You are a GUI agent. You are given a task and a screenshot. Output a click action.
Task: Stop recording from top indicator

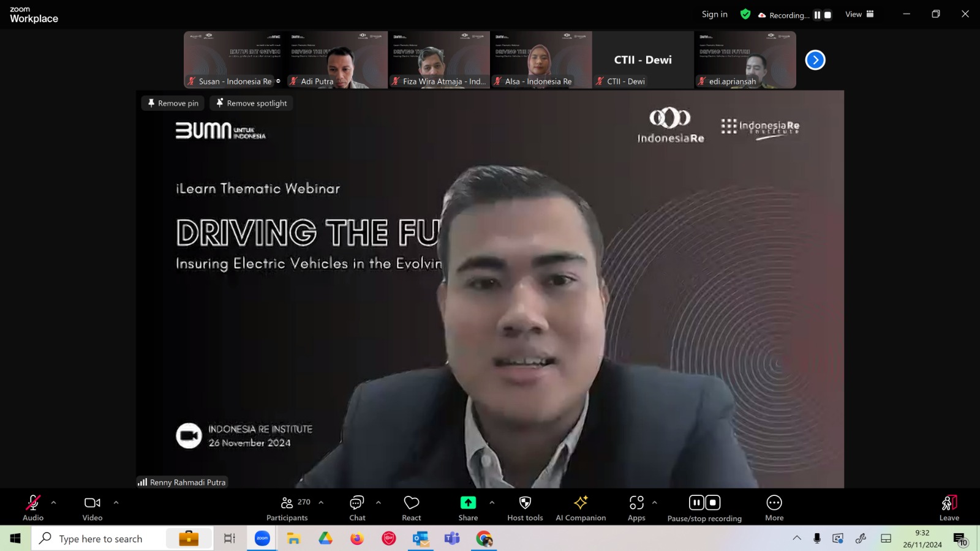point(827,15)
